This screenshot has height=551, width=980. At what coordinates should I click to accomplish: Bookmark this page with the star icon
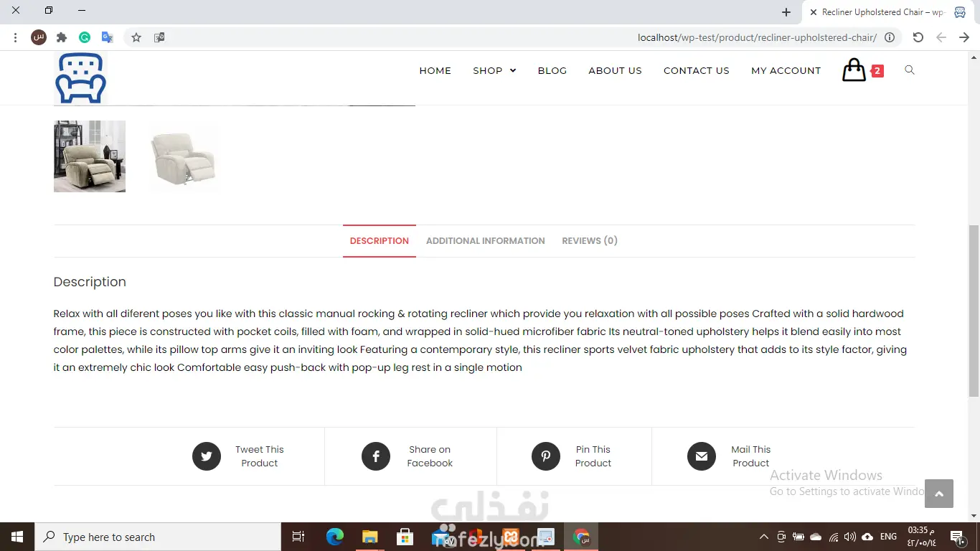[136, 37]
